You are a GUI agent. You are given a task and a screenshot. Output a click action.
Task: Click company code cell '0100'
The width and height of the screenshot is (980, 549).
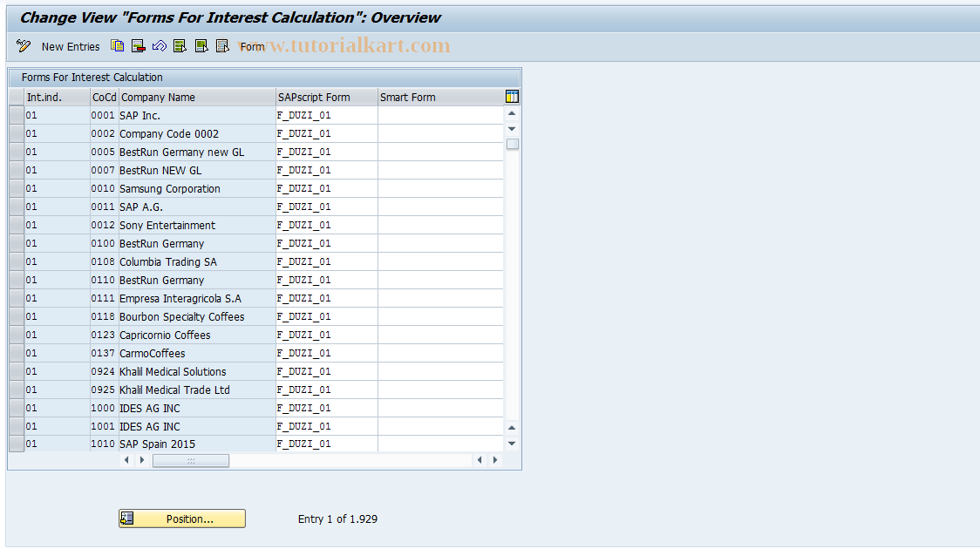point(103,244)
